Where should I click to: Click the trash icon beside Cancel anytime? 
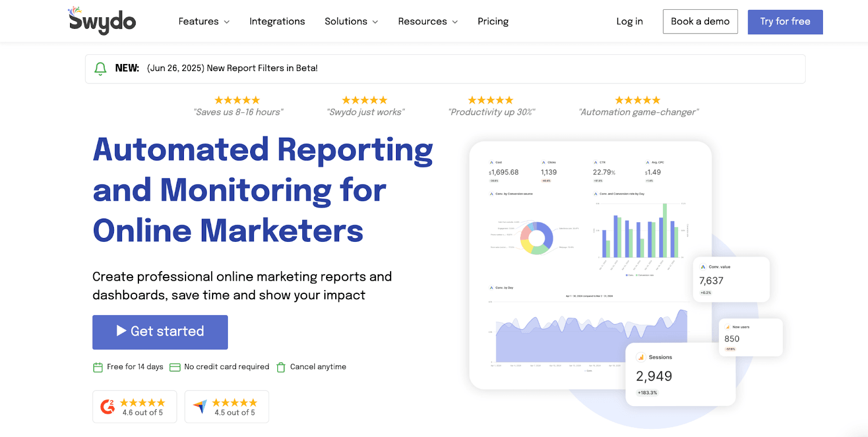281,368
